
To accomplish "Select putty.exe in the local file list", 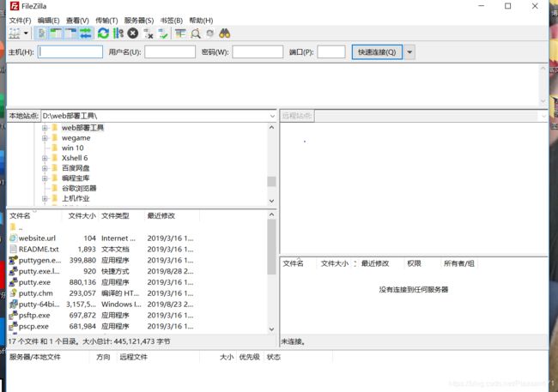I will coord(34,281).
